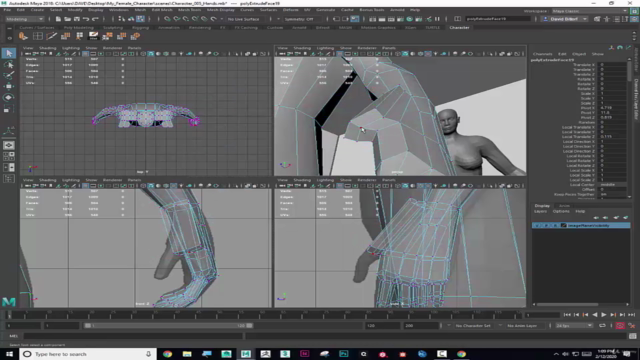This screenshot has width=640, height=360.
Task: Open animation preferences icon beside auto key
Action: point(632,326)
